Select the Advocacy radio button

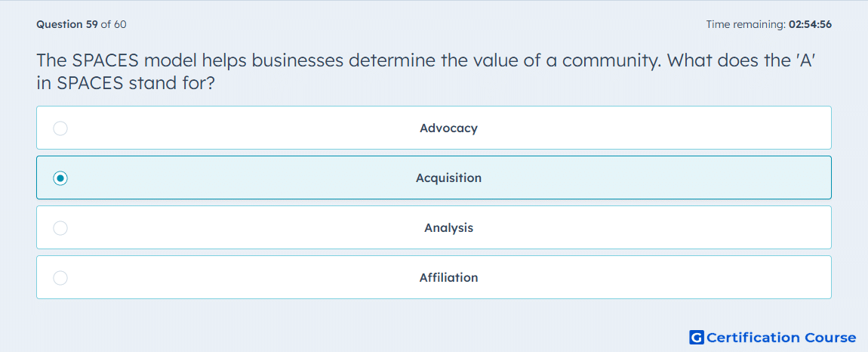click(60, 128)
